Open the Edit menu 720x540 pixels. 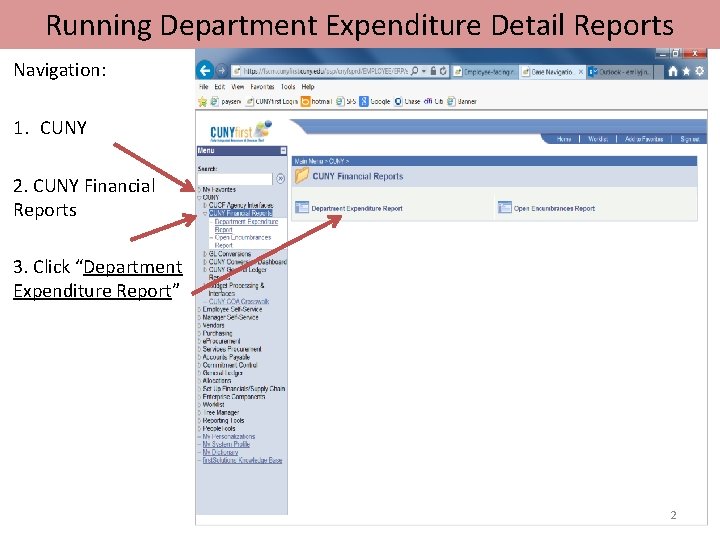click(219, 87)
